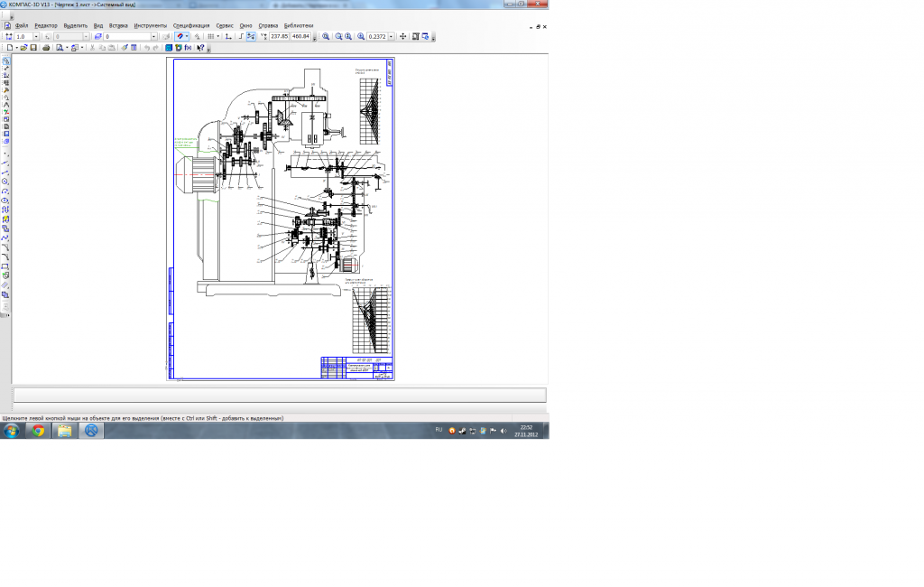Image resolution: width=924 pixels, height=587 pixels.
Task: Open the Справка menu
Action: [268, 25]
